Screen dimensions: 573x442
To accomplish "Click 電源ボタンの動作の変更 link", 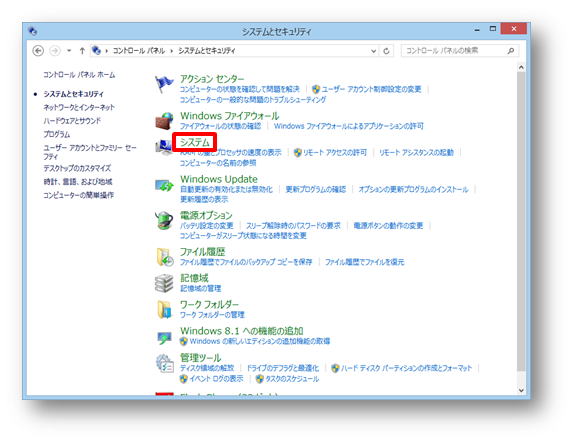I will [x=388, y=226].
